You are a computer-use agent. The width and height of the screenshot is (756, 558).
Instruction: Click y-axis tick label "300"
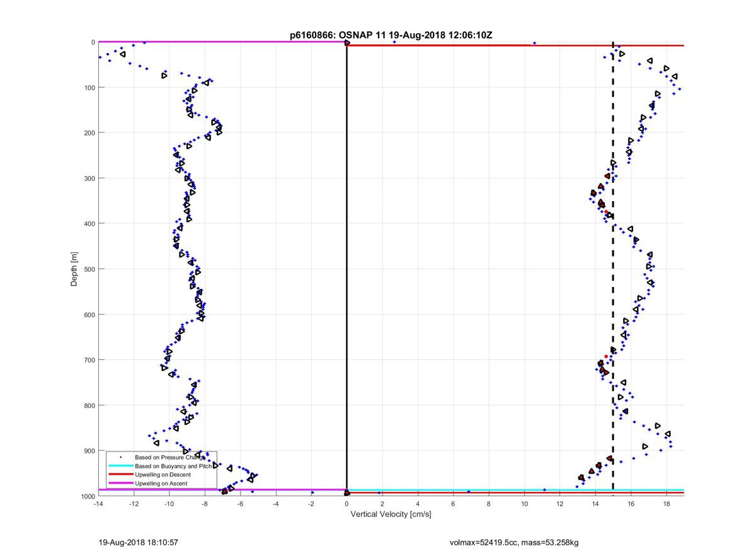point(88,178)
